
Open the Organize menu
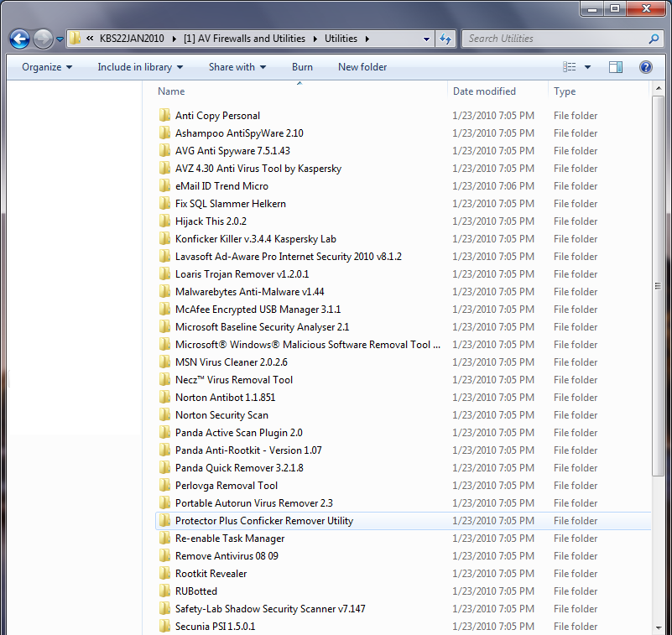click(47, 67)
